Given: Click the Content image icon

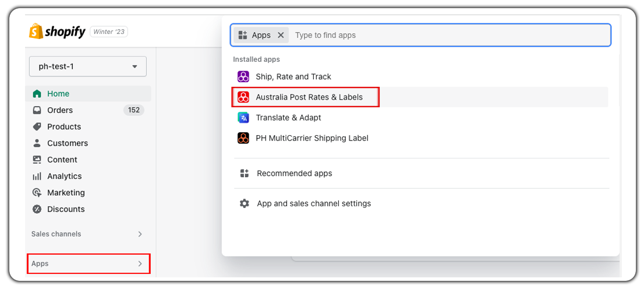Looking at the screenshot, I should 37,160.
